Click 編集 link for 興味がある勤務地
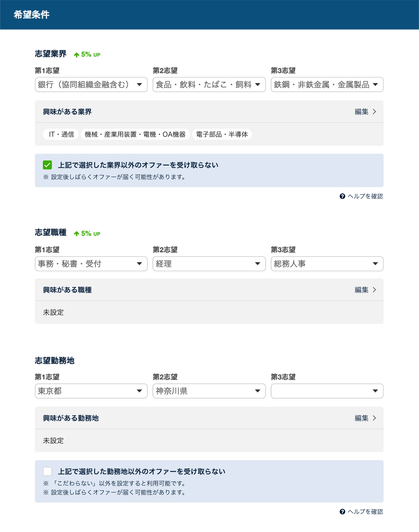Viewport: 419px width, 532px height. click(361, 418)
